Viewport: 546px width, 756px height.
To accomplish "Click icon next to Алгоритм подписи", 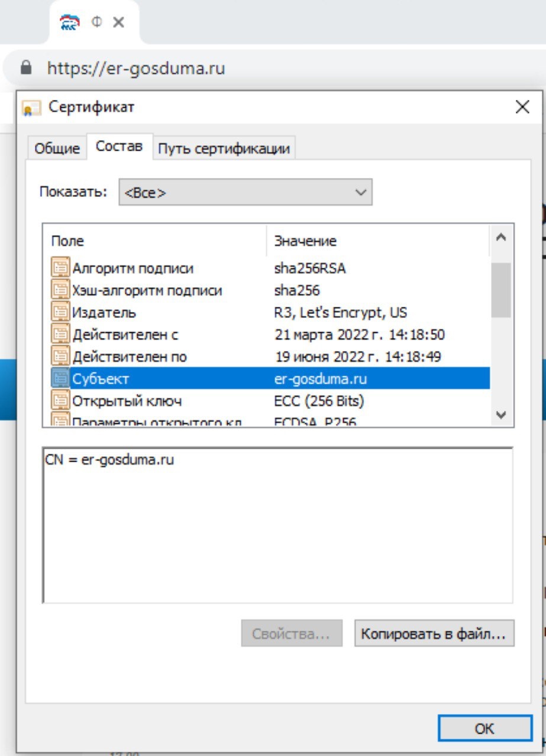I will click(60, 268).
